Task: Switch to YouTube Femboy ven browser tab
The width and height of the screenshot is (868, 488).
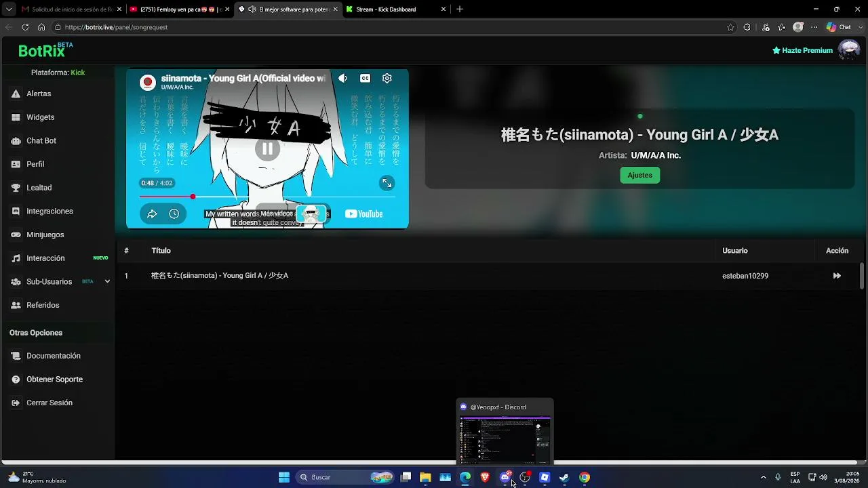Action: pos(179,9)
